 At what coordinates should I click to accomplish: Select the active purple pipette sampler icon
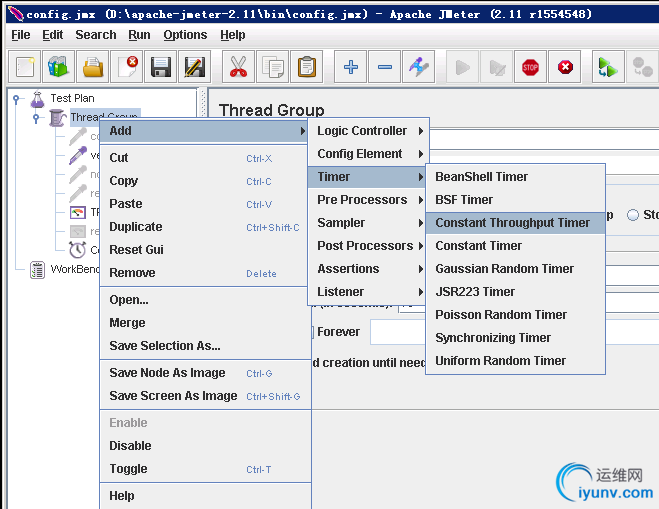click(78, 155)
